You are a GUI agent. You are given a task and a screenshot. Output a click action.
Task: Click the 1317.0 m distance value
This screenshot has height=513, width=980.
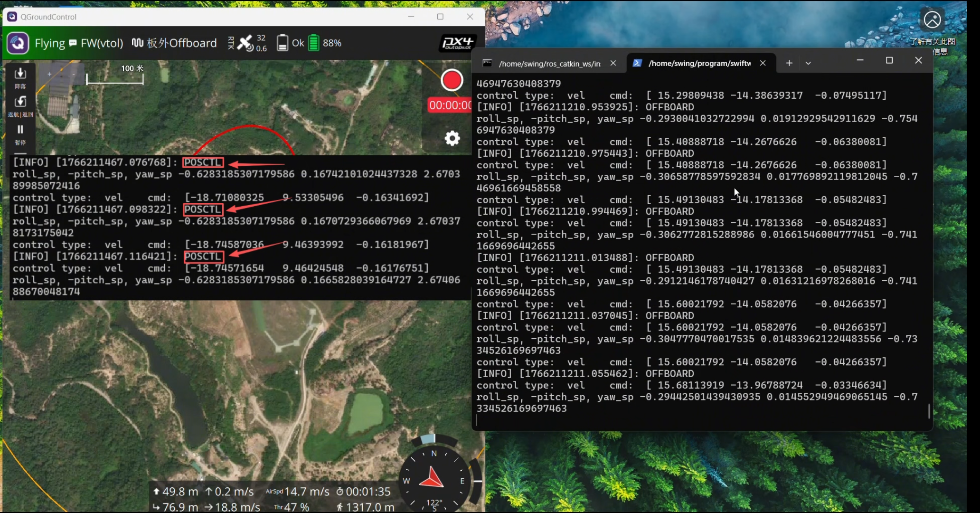370,507
